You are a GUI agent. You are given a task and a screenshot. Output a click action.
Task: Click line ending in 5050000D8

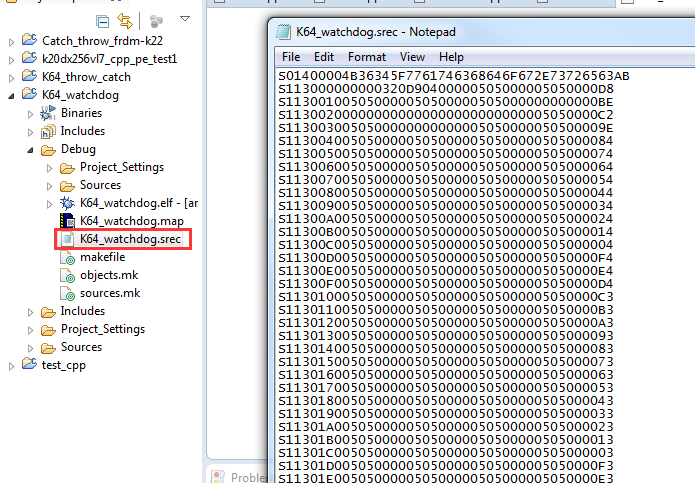445,89
